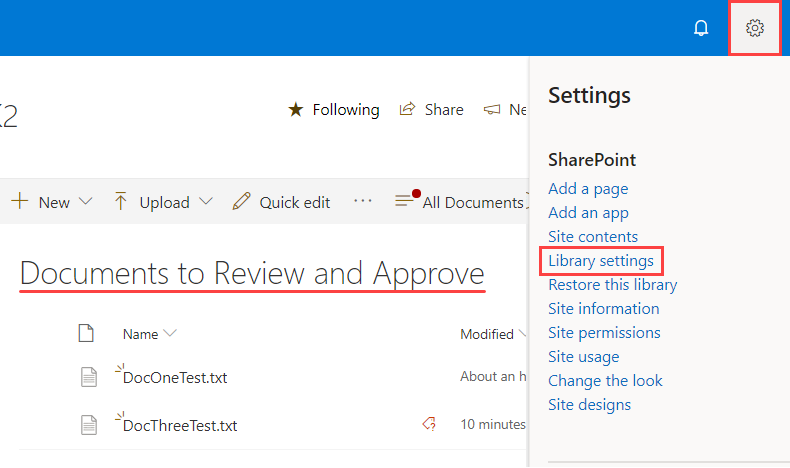790x468 pixels.
Task: Click the pencil Quick edit icon
Action: [241, 202]
